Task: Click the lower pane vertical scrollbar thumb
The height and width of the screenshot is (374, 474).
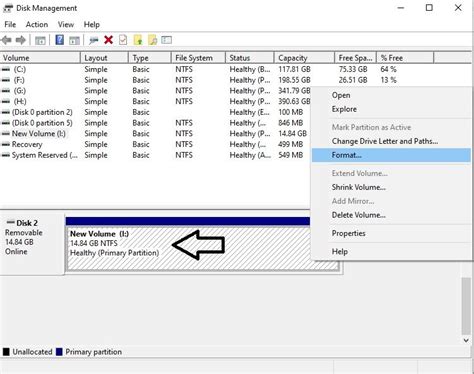Action: point(466,306)
